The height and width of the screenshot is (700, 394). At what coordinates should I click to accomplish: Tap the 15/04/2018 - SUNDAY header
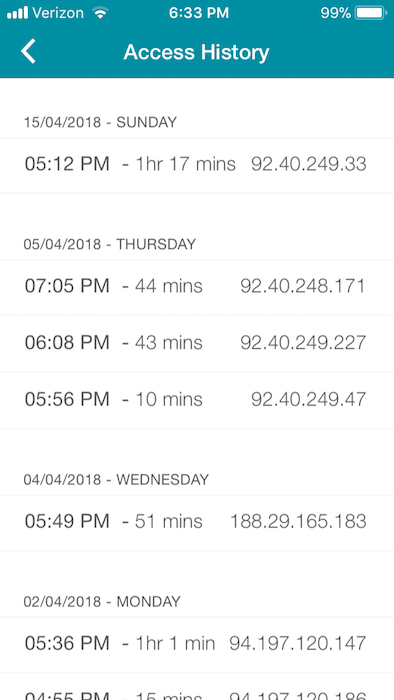(x=100, y=122)
